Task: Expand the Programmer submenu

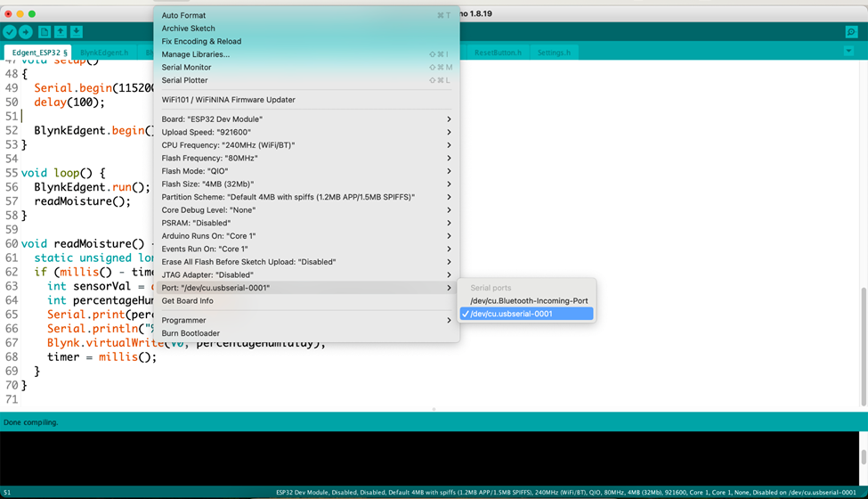Action: coord(306,320)
